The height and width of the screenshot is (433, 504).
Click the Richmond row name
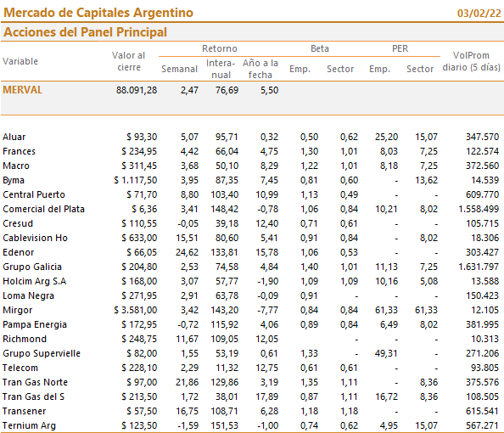tap(25, 339)
